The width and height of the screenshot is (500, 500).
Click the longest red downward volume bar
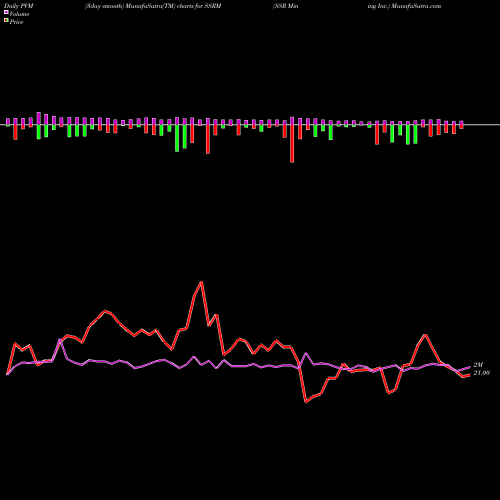pyautogui.click(x=292, y=144)
